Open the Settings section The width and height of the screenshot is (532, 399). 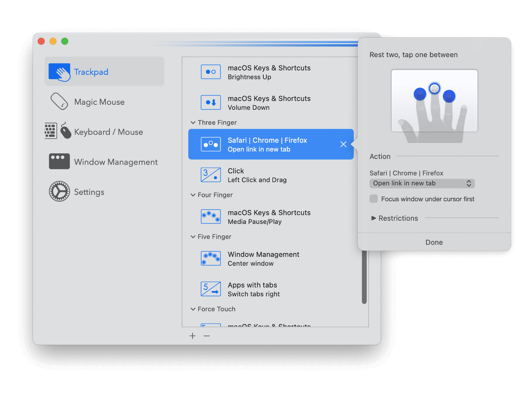click(104, 192)
